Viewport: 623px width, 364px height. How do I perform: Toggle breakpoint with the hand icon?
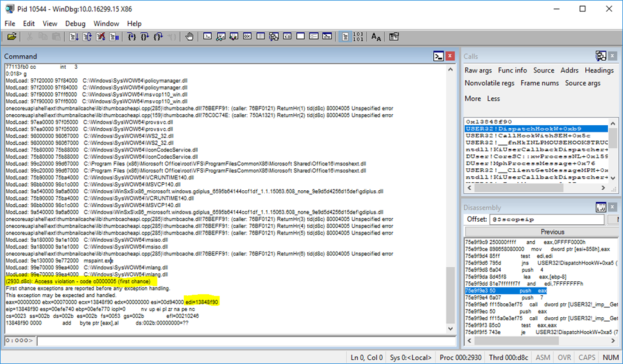pyautogui.click(x=190, y=37)
